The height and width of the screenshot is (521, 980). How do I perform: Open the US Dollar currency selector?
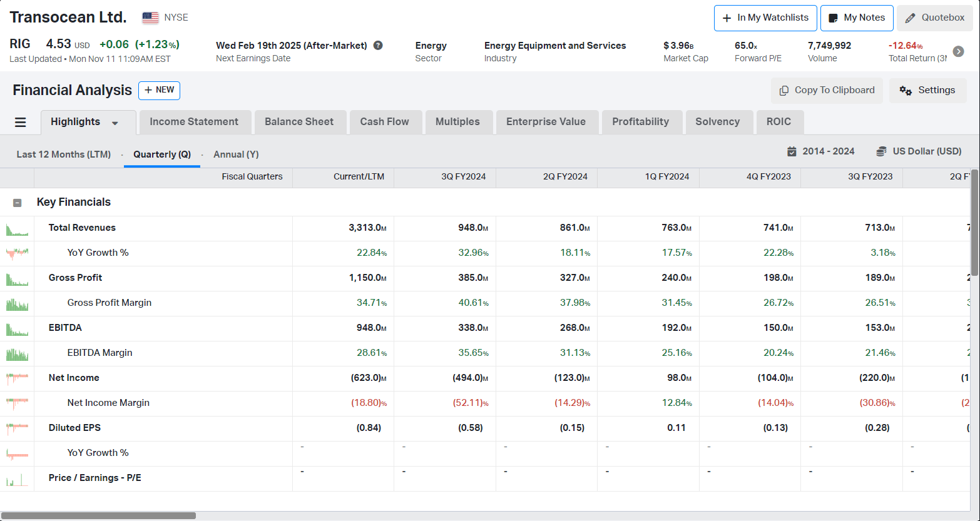[x=919, y=151]
